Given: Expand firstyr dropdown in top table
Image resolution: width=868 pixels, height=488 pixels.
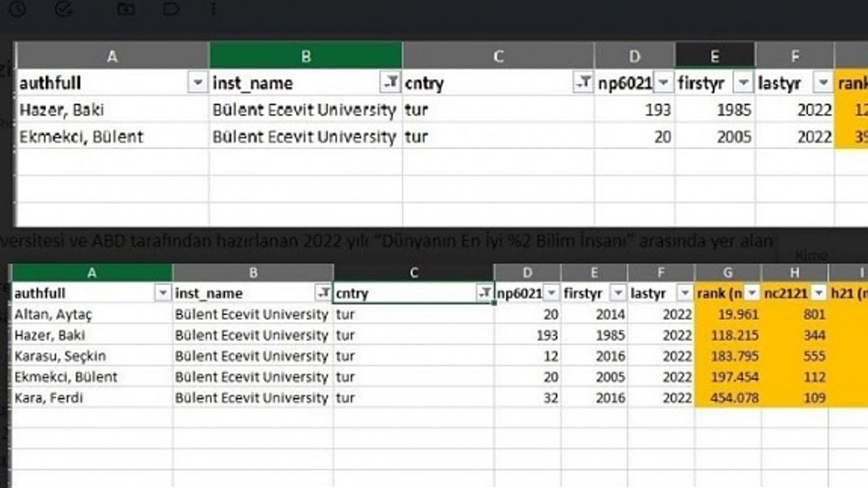Looking at the screenshot, I should tap(744, 83).
